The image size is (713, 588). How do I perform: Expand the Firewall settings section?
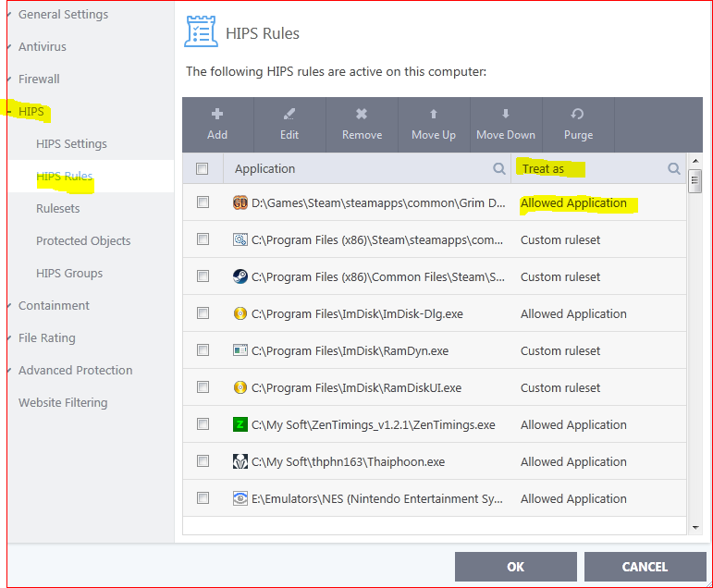coord(10,80)
